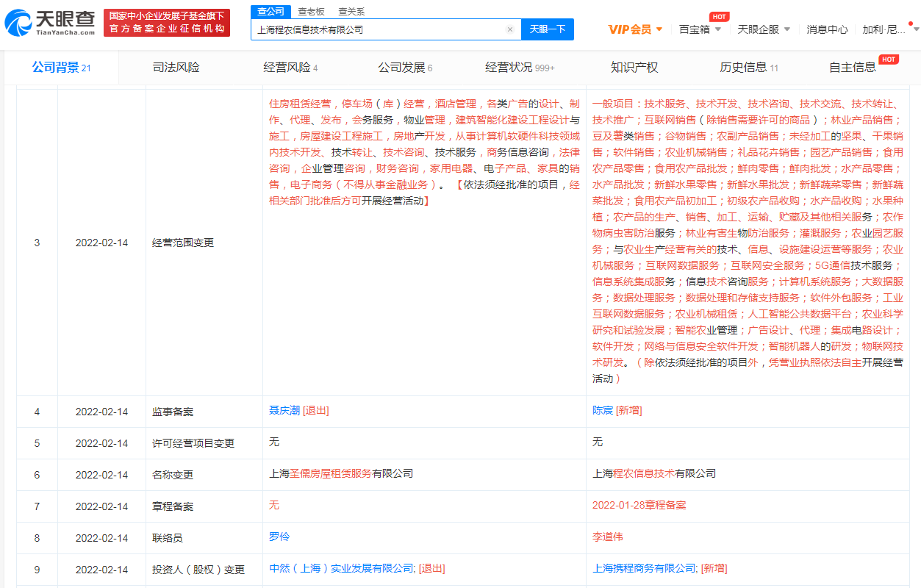
Task: Open the 知识产权 tab
Action: pyautogui.click(x=634, y=68)
